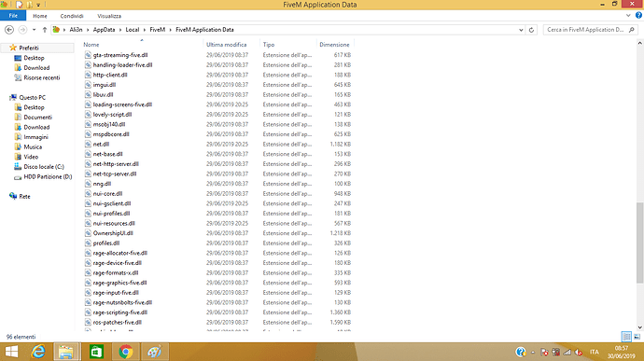644x361 pixels.
Task: Open Video under Questo PC
Action: pos(31,157)
